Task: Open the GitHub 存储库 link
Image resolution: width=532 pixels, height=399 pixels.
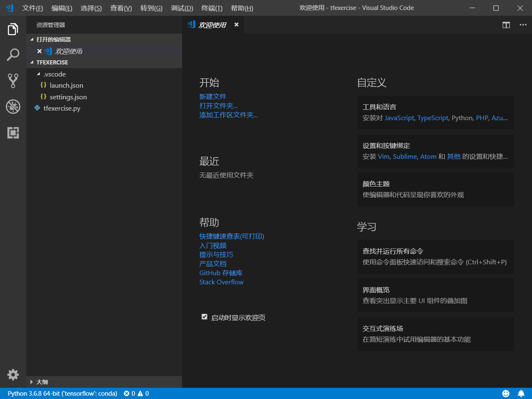Action: point(221,273)
